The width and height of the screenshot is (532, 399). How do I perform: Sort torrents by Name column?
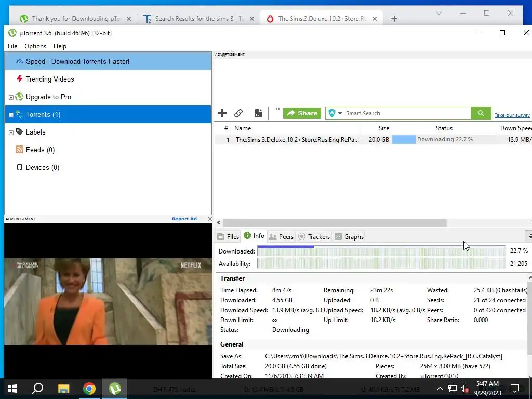(296, 128)
